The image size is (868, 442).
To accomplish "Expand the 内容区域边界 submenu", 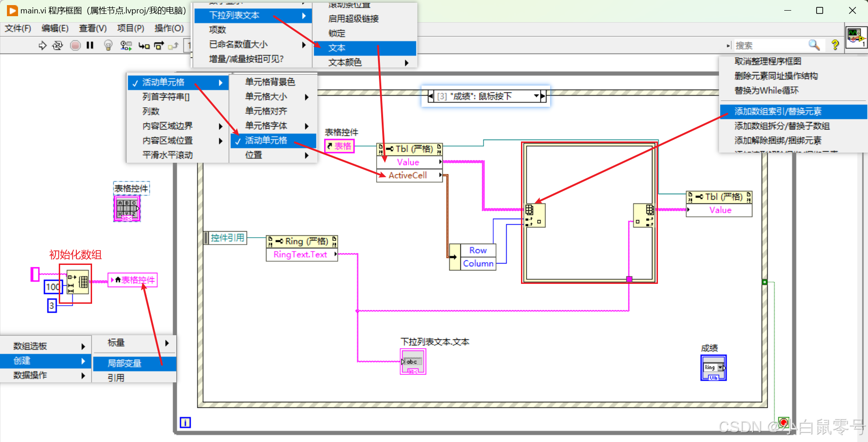I will click(178, 126).
